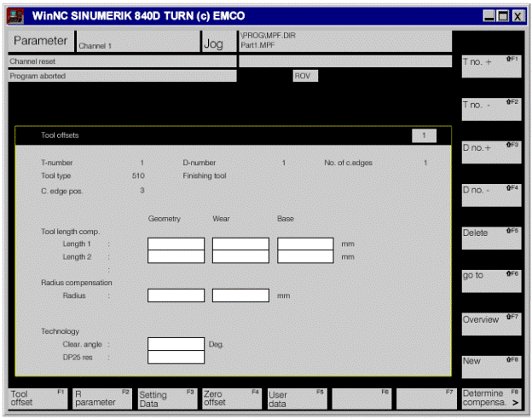This screenshot has height=419, width=532.
Task: Click the Parameter operating area label
Action: point(40,41)
